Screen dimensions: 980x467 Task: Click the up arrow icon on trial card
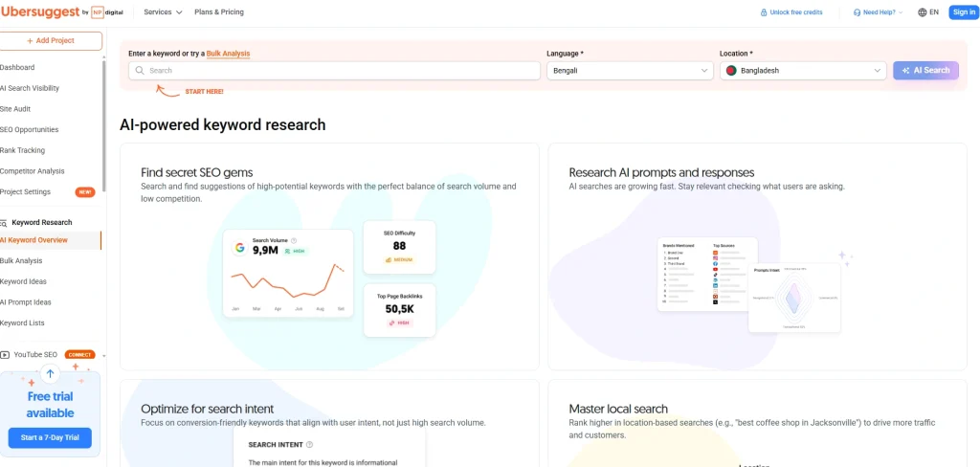click(51, 374)
